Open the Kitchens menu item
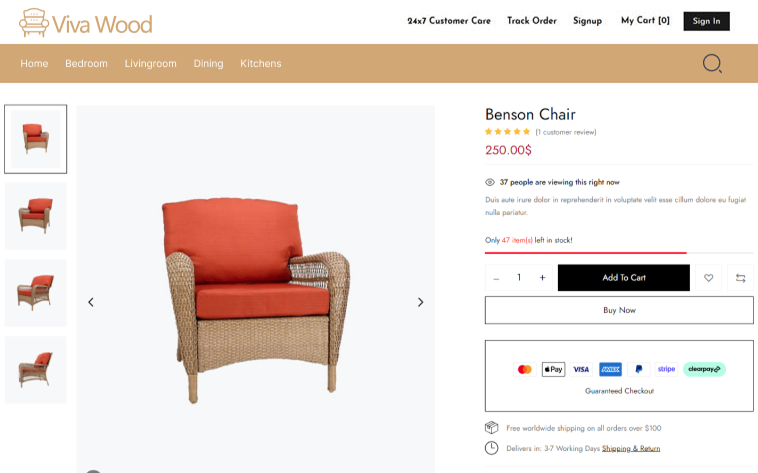Screen dimensions: 758x473 tap(260, 63)
